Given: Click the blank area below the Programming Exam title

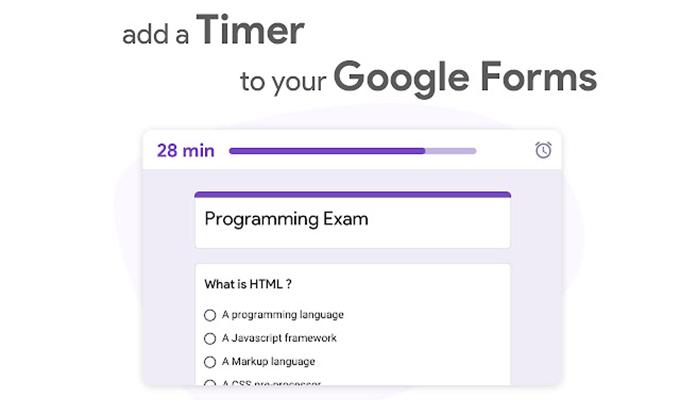Looking at the screenshot, I should pos(353,239).
